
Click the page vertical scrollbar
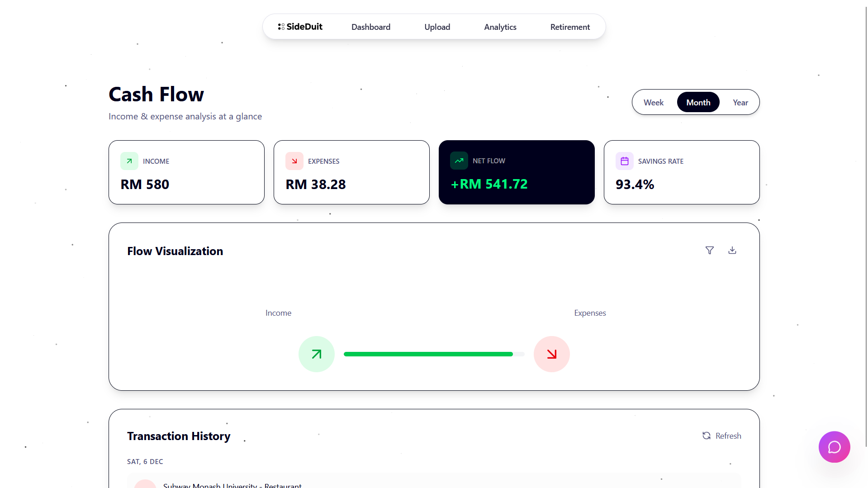[x=866, y=226]
